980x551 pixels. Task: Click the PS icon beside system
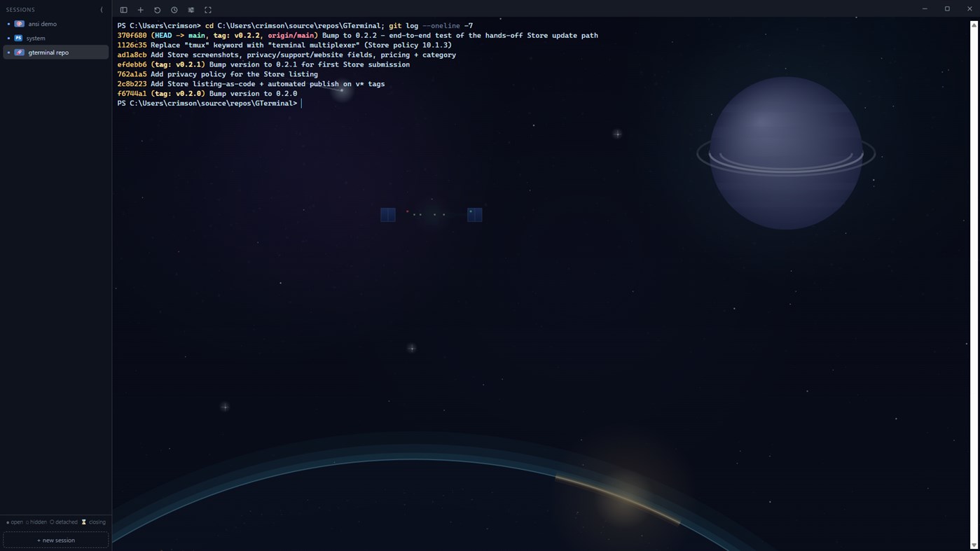coord(19,38)
